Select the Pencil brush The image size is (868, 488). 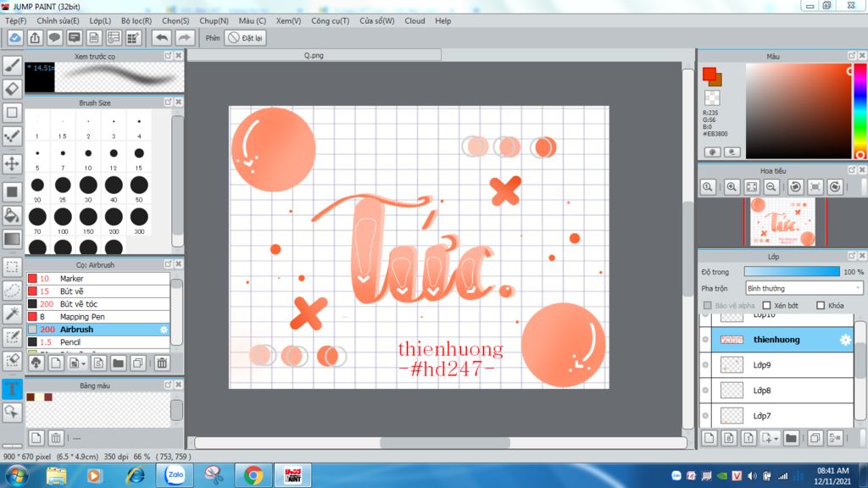[98, 342]
